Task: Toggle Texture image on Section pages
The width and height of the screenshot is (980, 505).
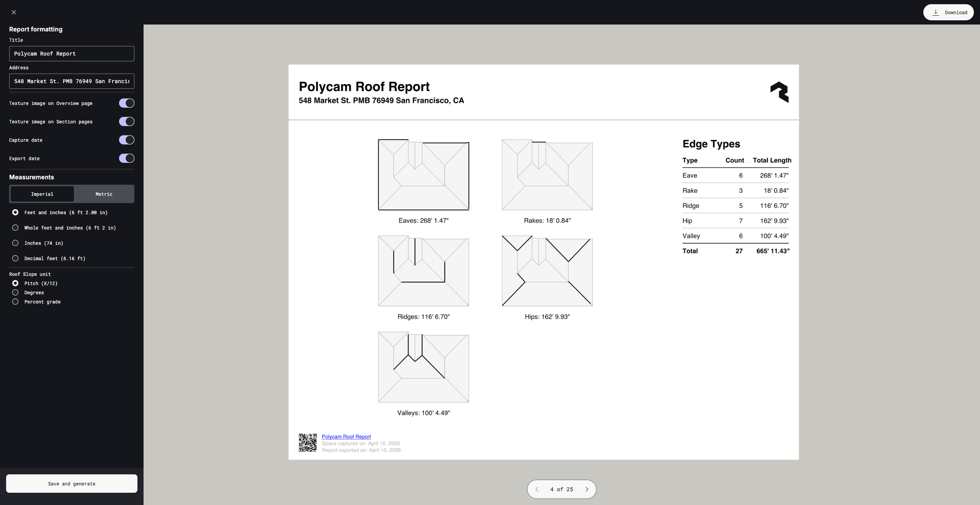Action: coord(126,121)
